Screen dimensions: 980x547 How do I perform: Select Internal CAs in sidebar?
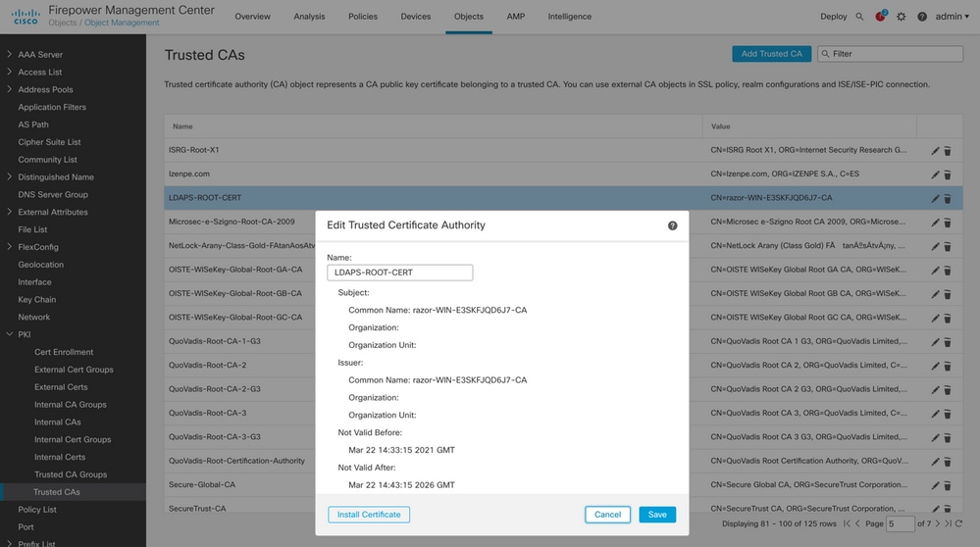coord(58,423)
